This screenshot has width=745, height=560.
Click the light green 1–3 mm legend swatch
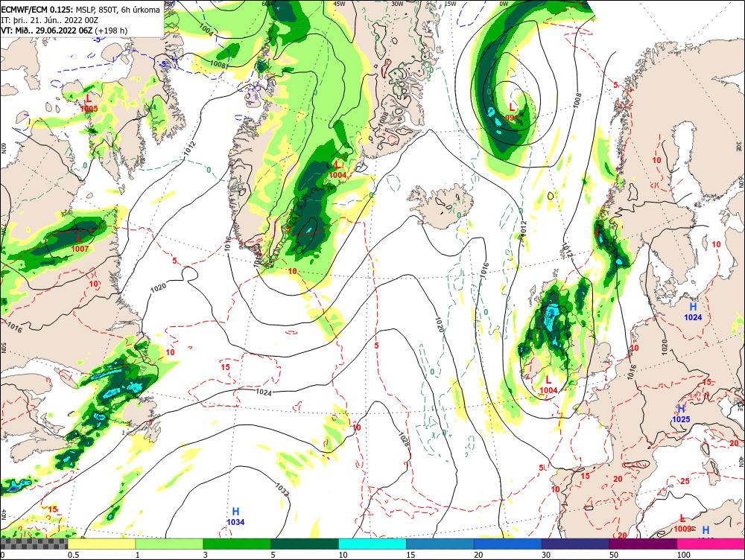pyautogui.click(x=170, y=544)
